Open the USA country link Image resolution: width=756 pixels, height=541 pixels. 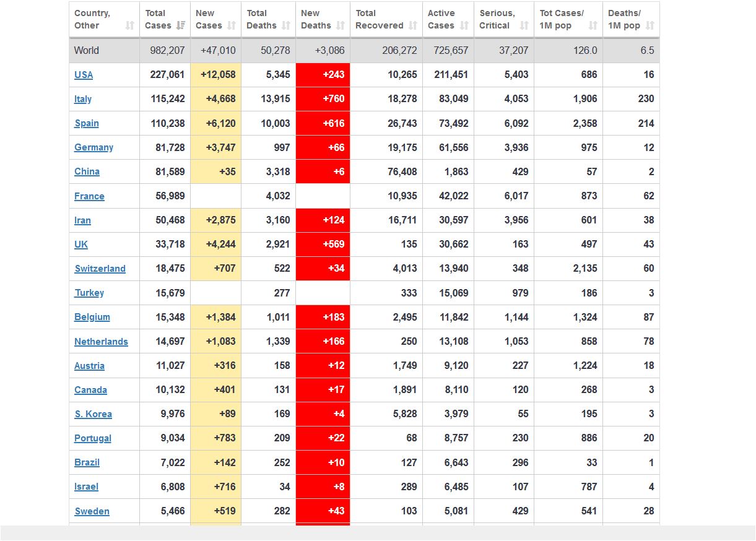click(84, 75)
